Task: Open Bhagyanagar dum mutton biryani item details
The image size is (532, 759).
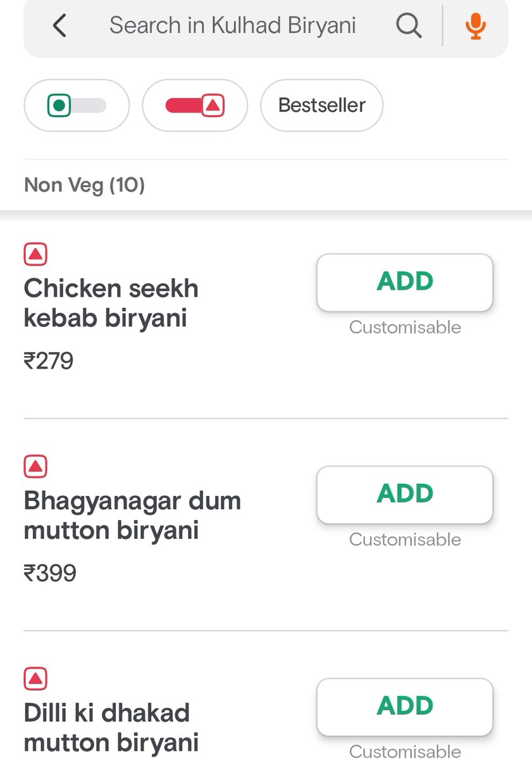Action: point(132,515)
